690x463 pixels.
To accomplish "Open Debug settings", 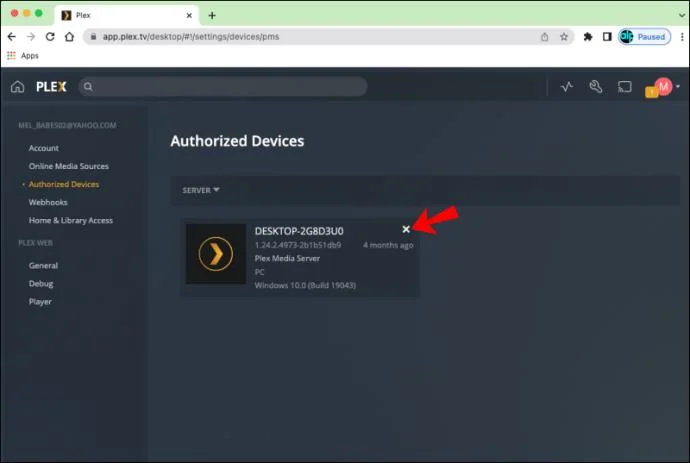I will 41,284.
